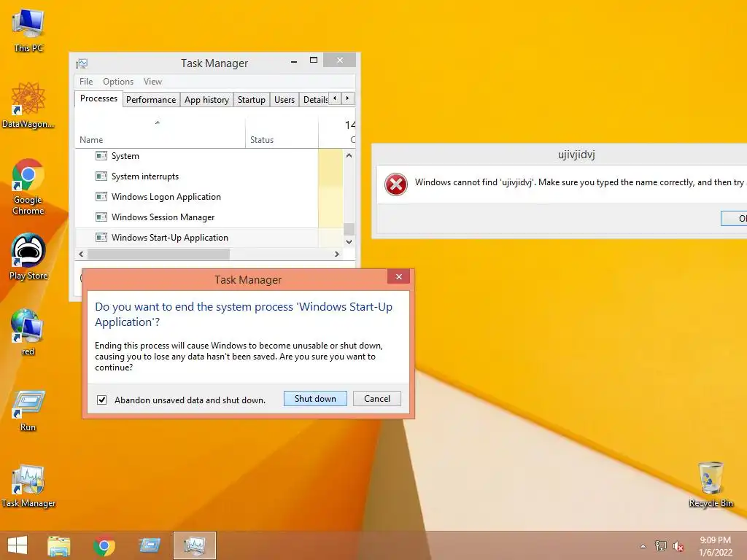The width and height of the screenshot is (747, 560).
Task: Close the Task Manager confirmation dialog
Action: click(x=399, y=276)
